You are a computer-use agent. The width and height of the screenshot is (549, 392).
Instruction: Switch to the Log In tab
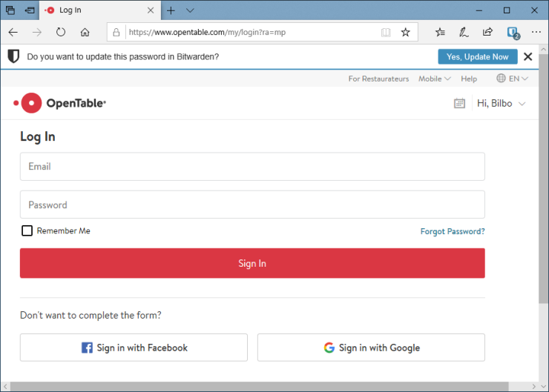click(100, 10)
